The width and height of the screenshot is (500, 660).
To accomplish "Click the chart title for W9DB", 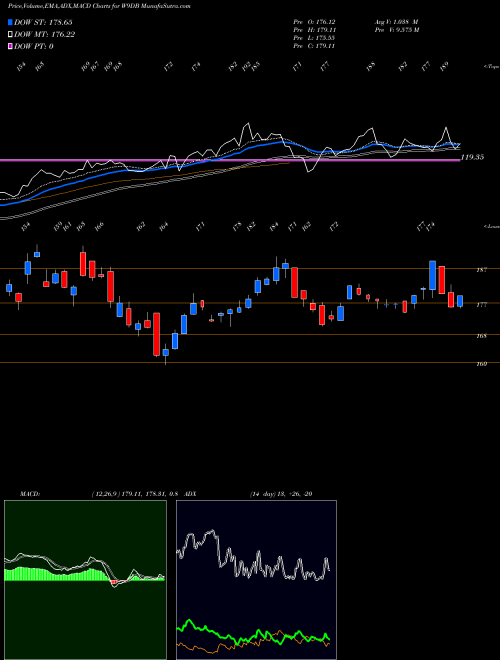I will click(99, 6).
